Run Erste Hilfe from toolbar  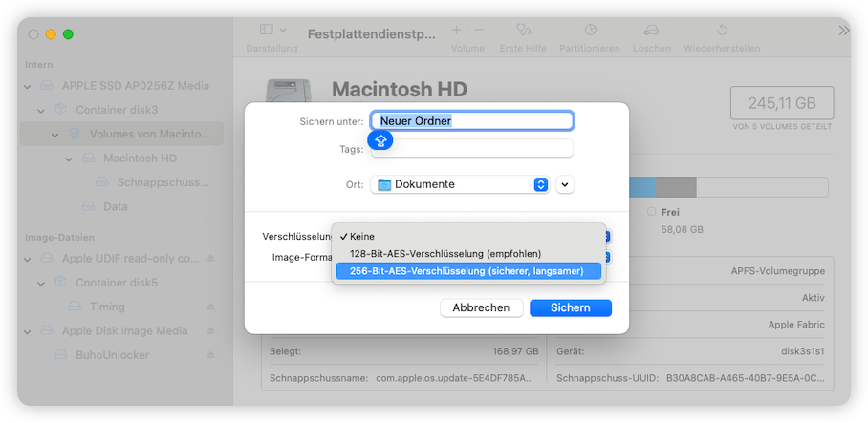point(523,30)
